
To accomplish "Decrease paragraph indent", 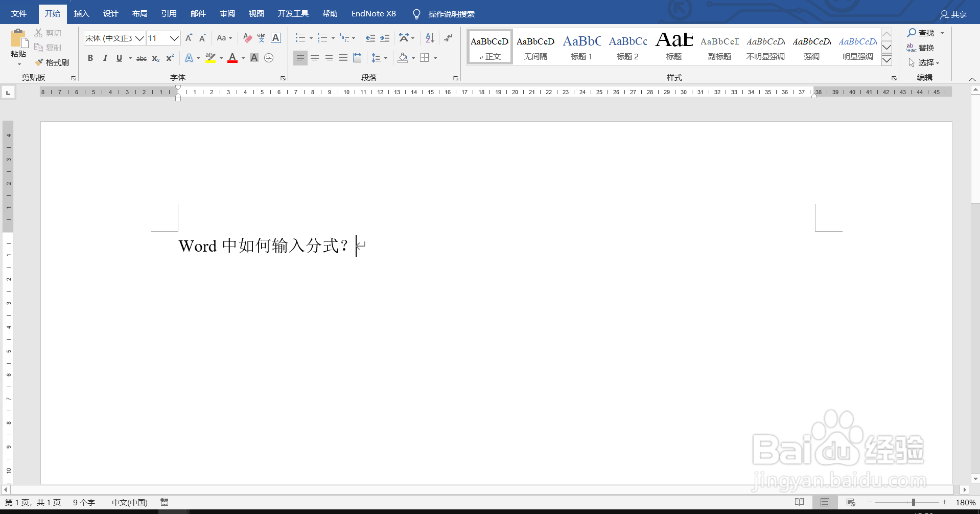I will pos(370,38).
